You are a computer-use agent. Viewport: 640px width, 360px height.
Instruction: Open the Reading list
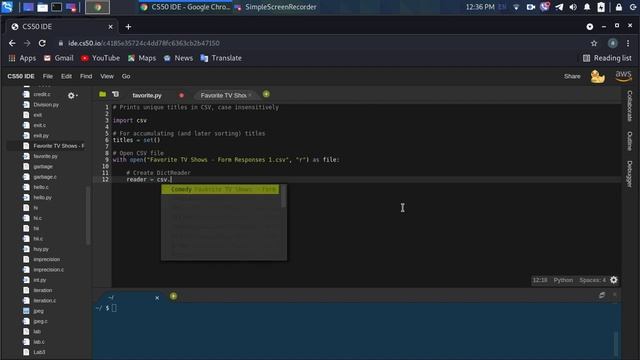pos(607,58)
